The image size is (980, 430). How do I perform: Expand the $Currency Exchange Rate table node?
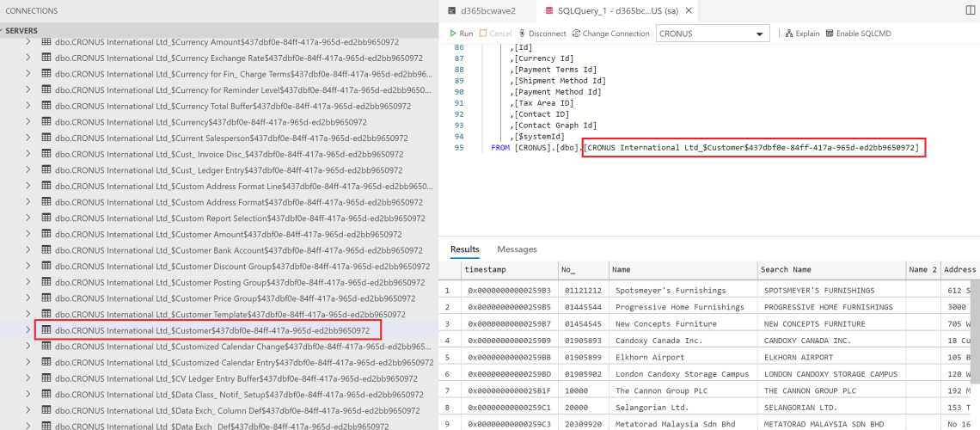[28, 58]
